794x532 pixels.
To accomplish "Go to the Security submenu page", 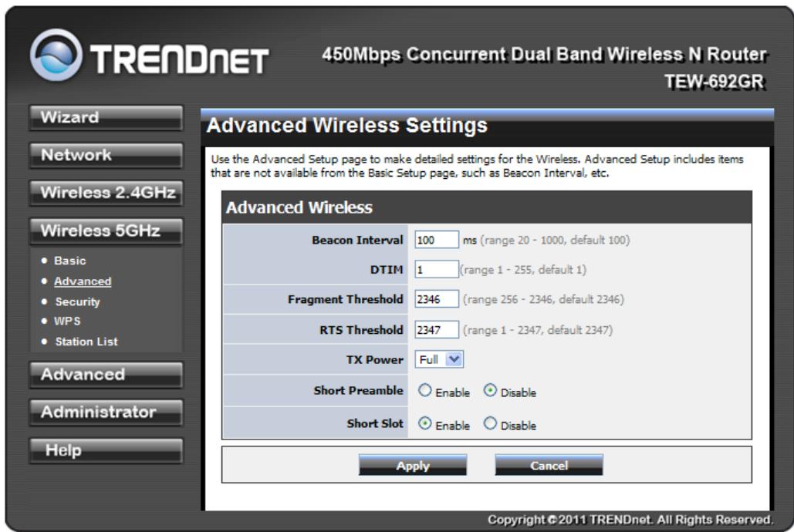I will tap(77, 301).
